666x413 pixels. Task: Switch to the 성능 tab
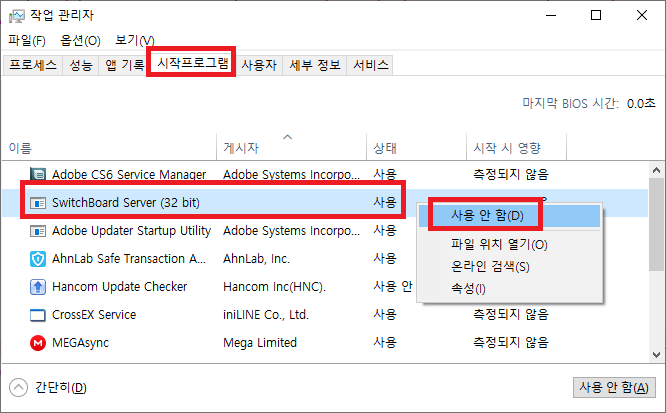81,65
